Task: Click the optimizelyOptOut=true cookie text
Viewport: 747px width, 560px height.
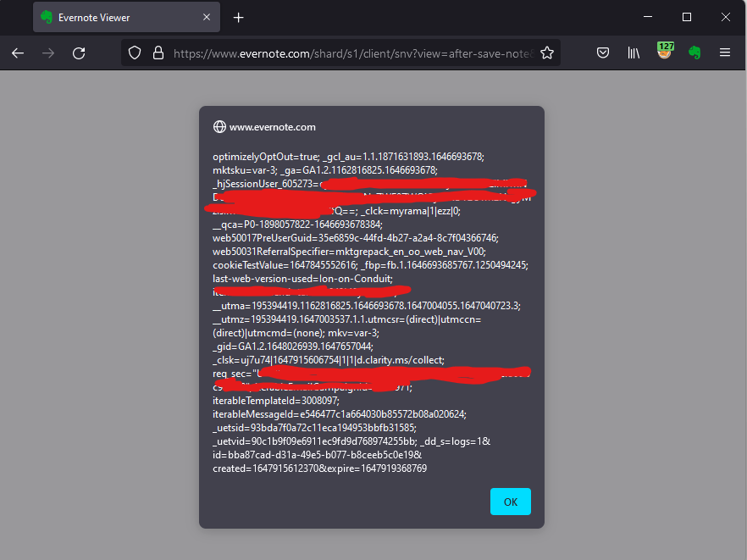Action: pos(266,157)
